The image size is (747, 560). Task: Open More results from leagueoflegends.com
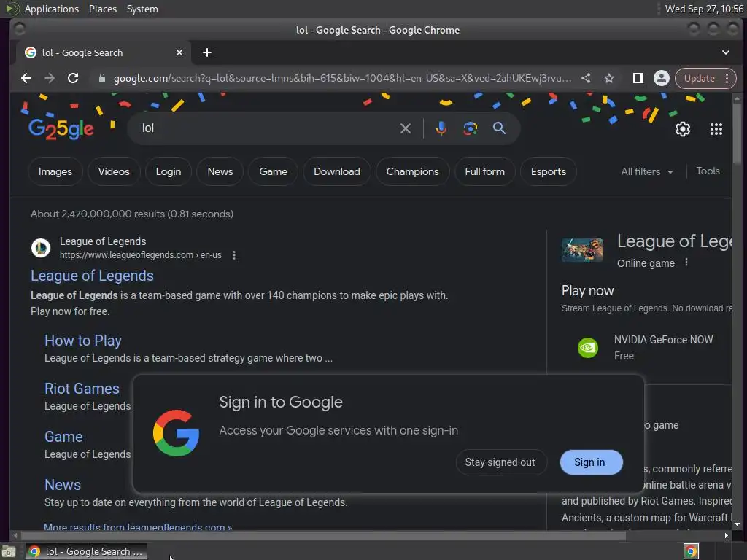[138, 526]
